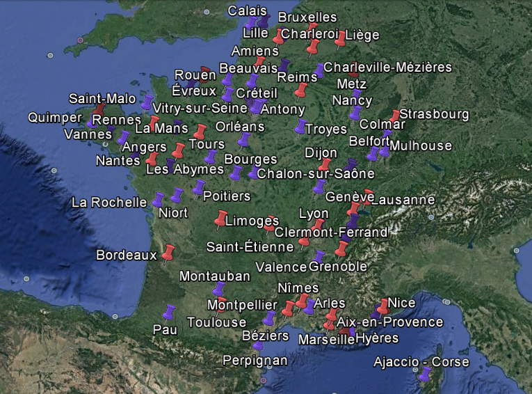Click the red Strasbourg pushpin
The height and width of the screenshot is (394, 532).
pos(394,116)
